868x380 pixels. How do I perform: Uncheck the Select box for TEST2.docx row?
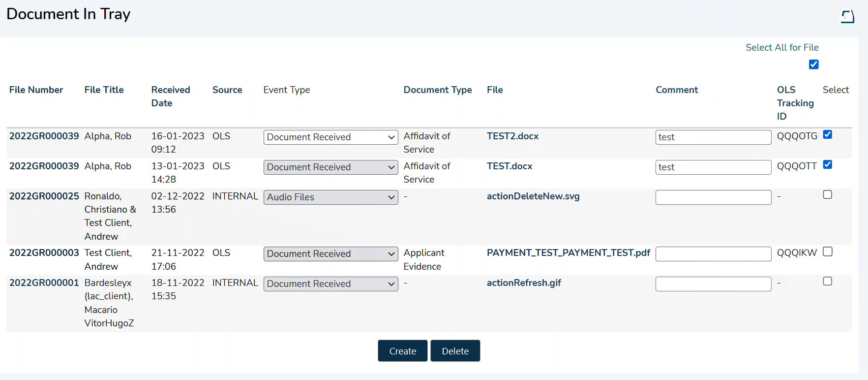[x=828, y=134]
